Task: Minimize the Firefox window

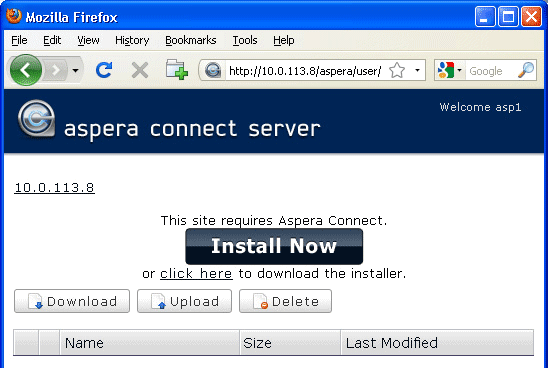Action: (485, 16)
